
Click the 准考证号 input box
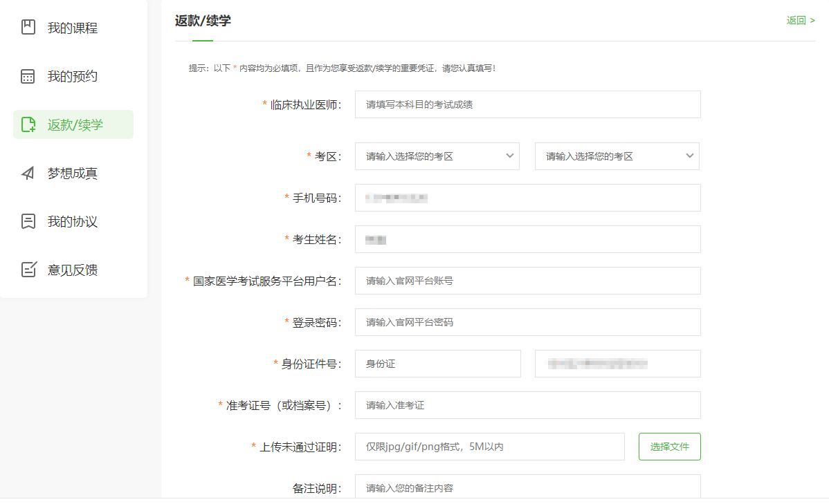527,405
